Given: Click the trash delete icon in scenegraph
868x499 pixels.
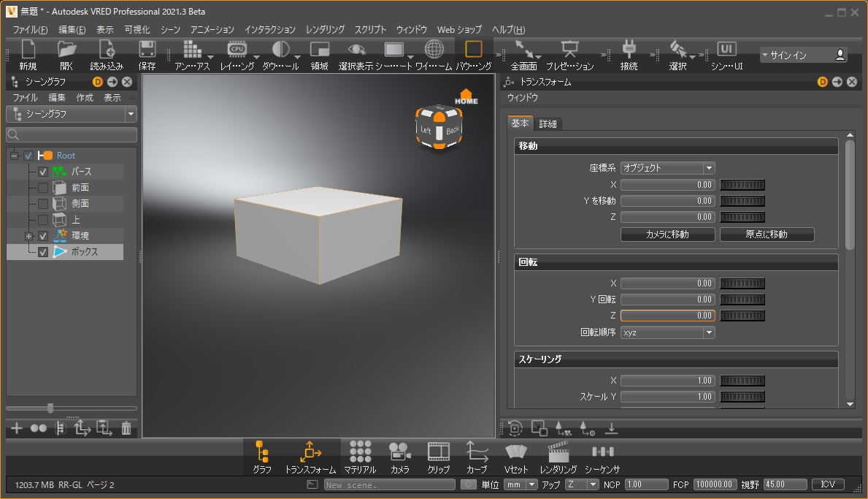Looking at the screenshot, I should [x=126, y=428].
